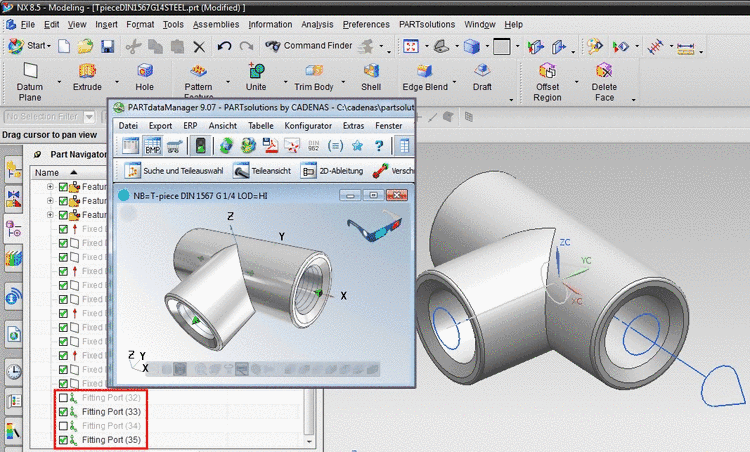Open the Start dropdown menu
Image resolution: width=750 pixels, height=452 pixels.
(30, 46)
